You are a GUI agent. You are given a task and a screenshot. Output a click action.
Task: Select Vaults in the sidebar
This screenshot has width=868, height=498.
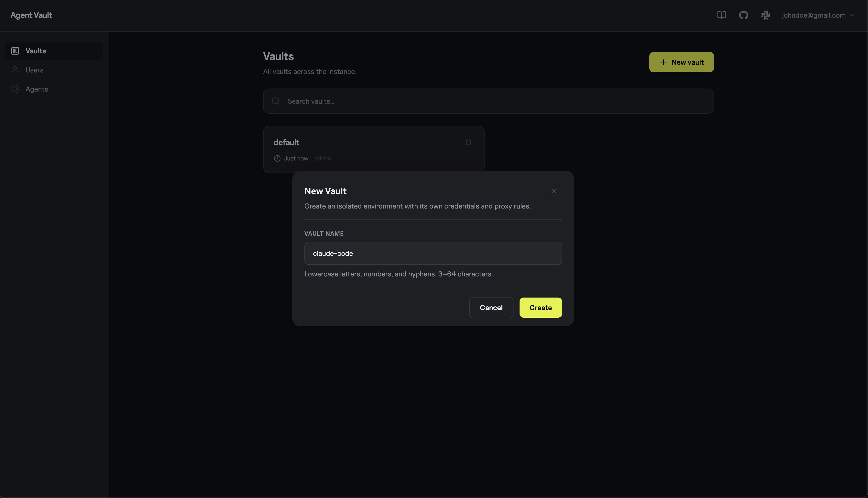53,51
